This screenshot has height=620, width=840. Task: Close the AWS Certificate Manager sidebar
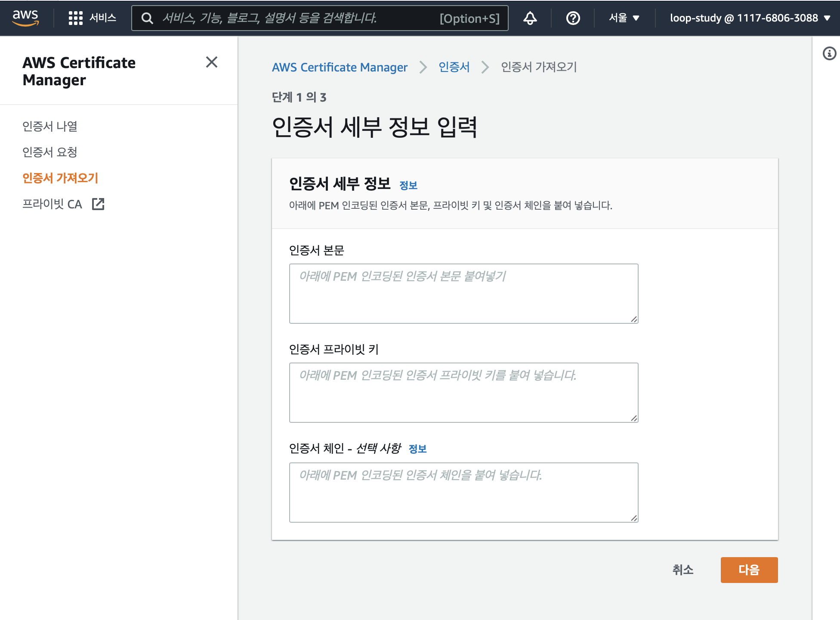tap(211, 62)
